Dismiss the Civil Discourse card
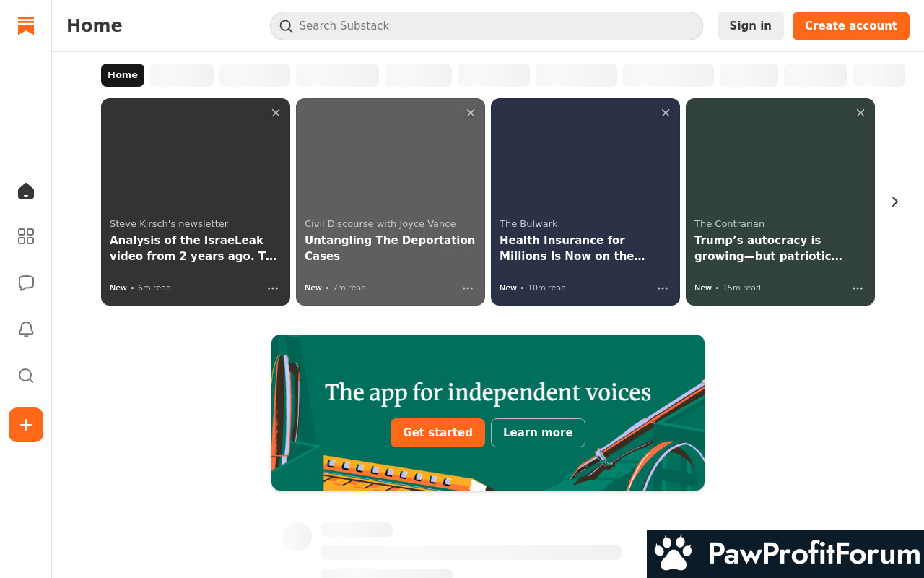Viewport: 924px width, 578px height. pyautogui.click(x=471, y=113)
